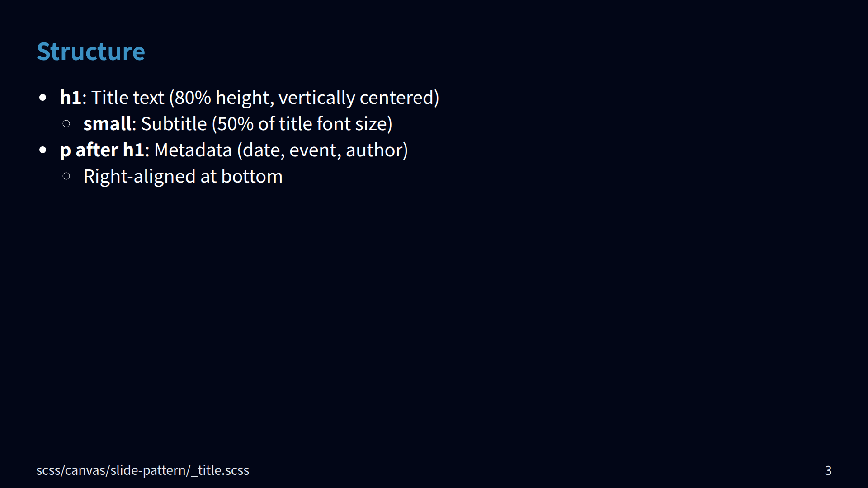This screenshot has width=868, height=488.
Task: Click the hollow bullet marker before "small"
Action: tap(66, 124)
